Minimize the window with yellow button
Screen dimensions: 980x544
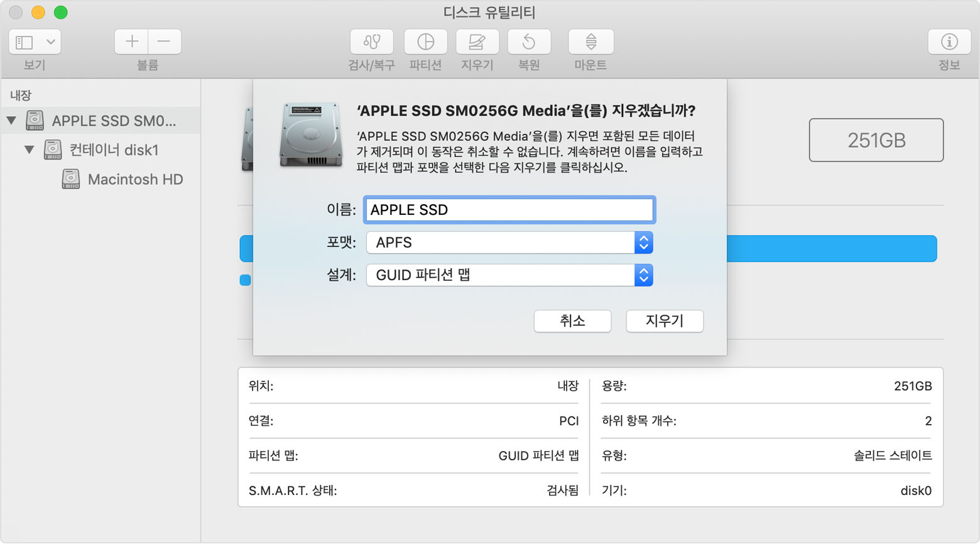click(38, 12)
